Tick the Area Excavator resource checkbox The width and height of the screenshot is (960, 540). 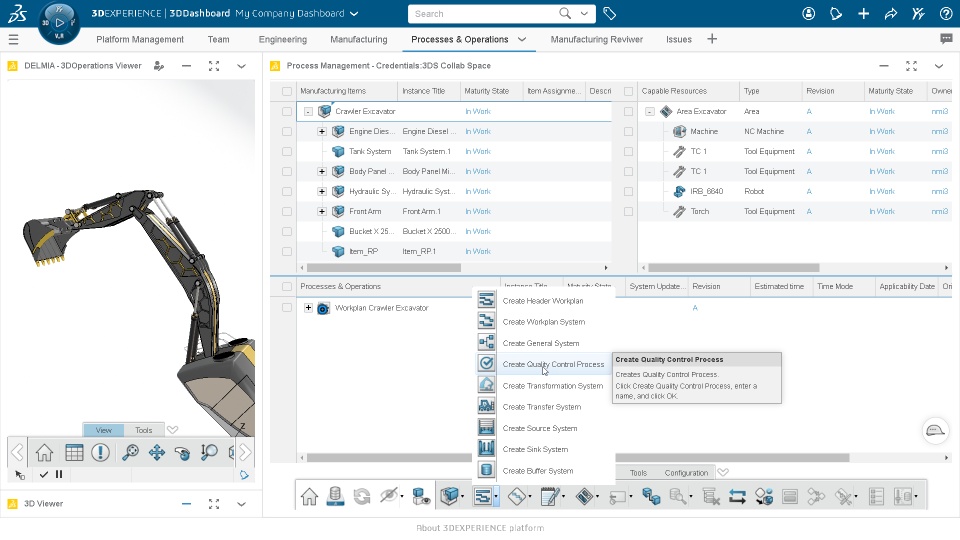click(x=628, y=111)
